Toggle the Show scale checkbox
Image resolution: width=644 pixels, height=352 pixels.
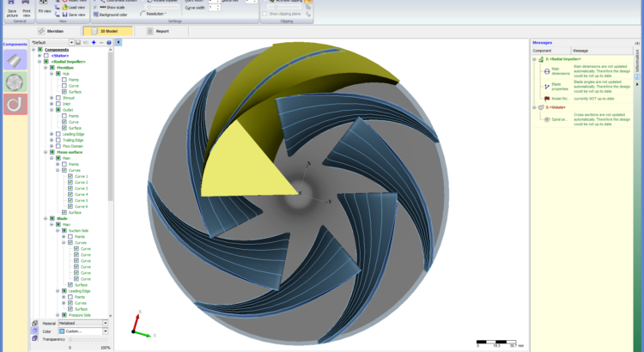coord(95,8)
